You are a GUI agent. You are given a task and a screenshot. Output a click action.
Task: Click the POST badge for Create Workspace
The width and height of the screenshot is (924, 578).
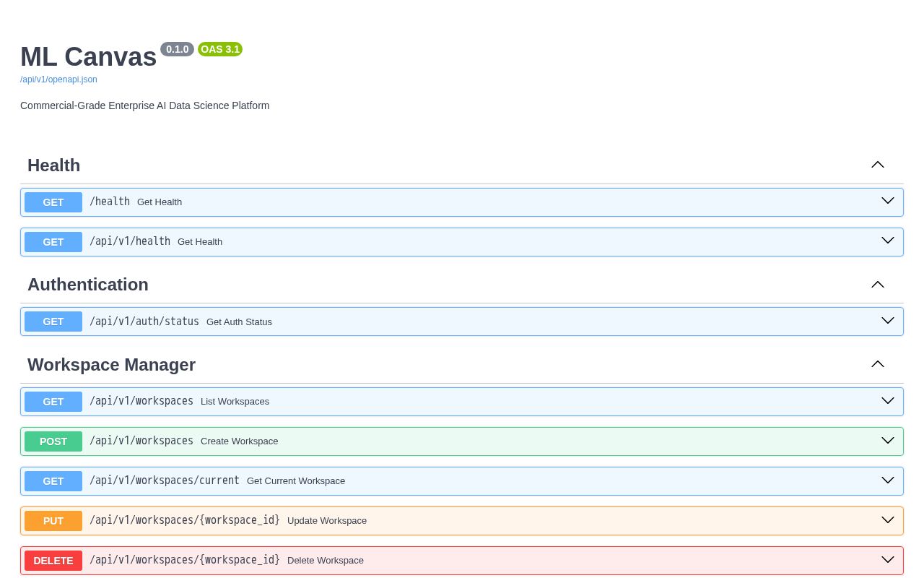point(53,441)
